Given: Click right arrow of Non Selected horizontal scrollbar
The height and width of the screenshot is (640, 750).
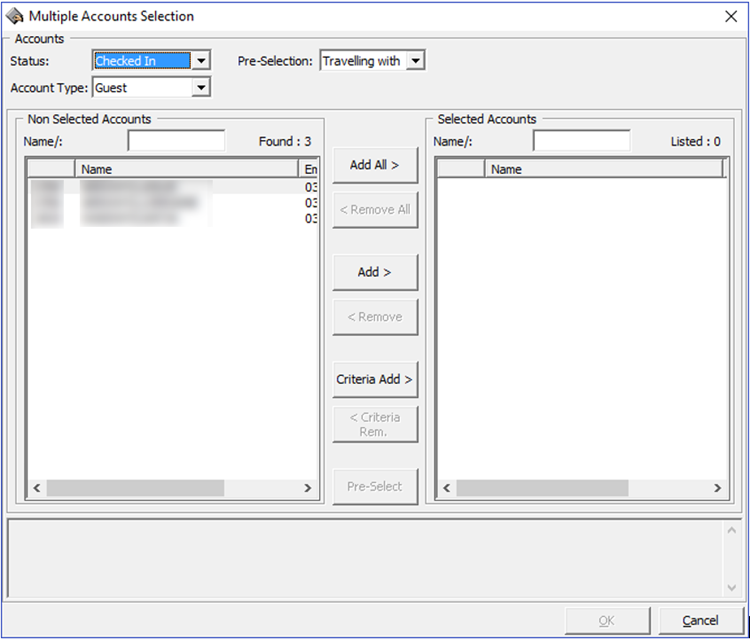Looking at the screenshot, I should pyautogui.click(x=308, y=488).
